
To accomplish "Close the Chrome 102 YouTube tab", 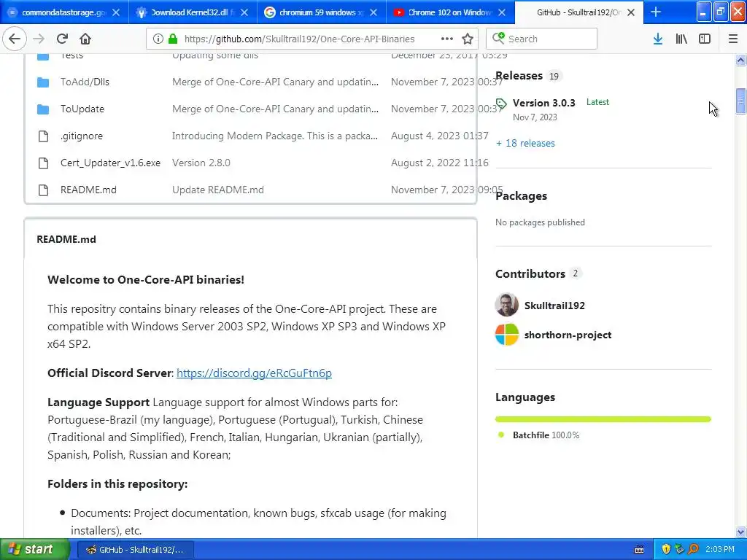I will 502,12.
